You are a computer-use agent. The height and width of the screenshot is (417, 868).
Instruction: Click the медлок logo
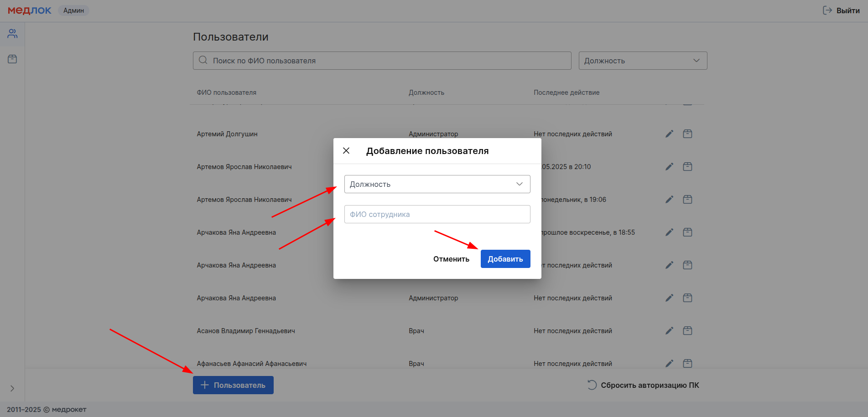point(30,10)
